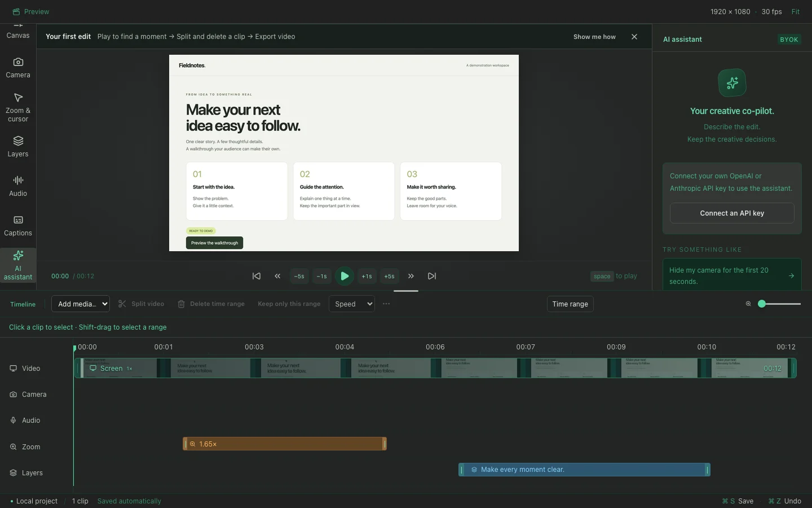Click the Camera track label

click(x=28, y=395)
